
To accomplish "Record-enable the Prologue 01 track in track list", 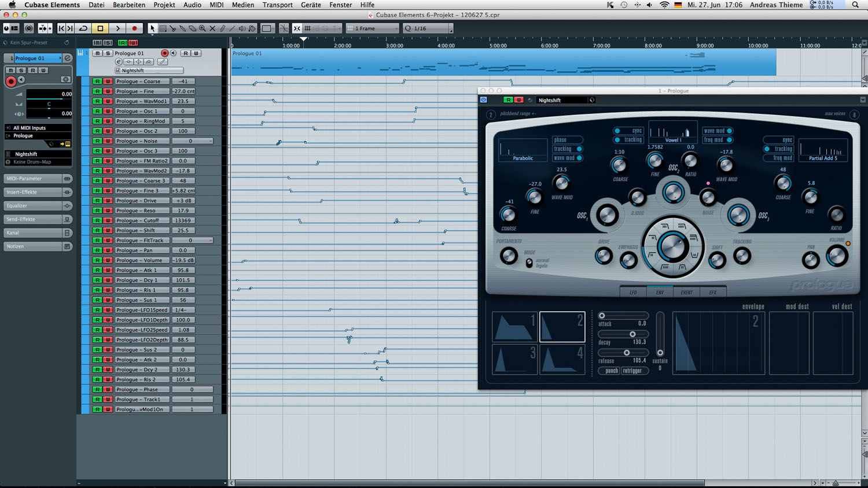I will point(164,53).
